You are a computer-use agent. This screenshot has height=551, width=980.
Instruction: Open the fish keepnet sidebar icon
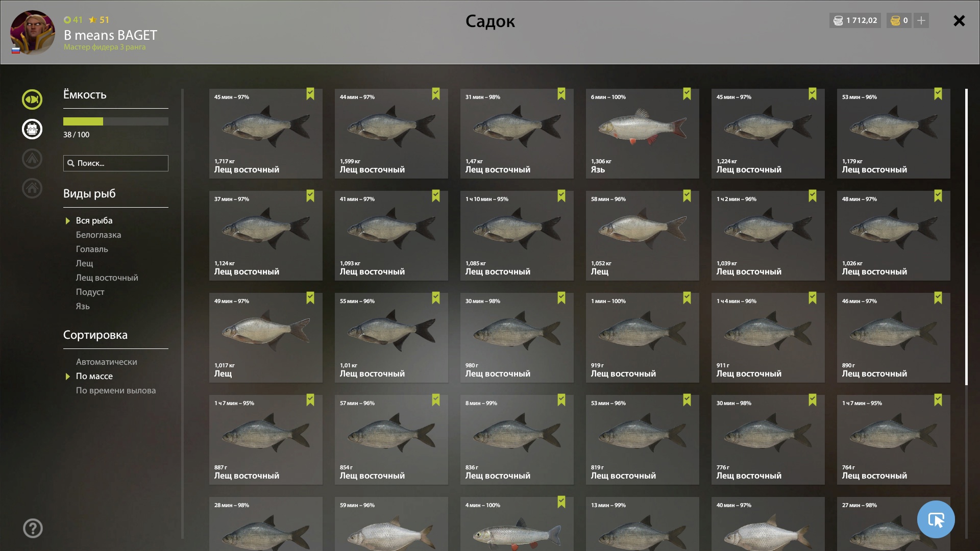click(32, 99)
